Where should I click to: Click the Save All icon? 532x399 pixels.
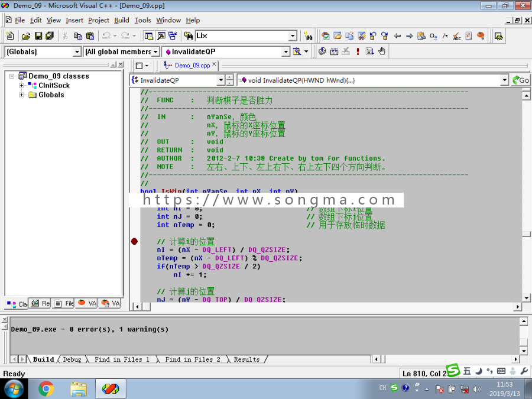pyautogui.click(x=50, y=35)
